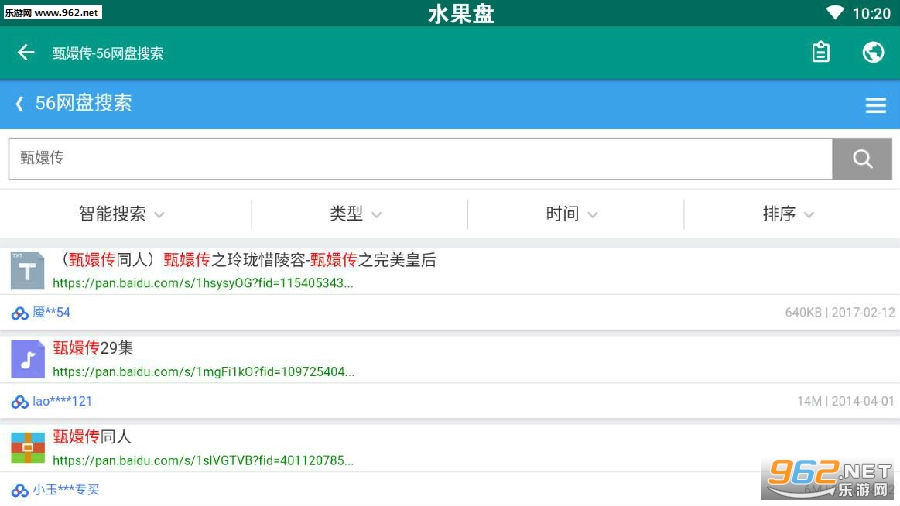900x506 pixels.
Task: Expand the 时间 filter dropdown
Action: [572, 214]
